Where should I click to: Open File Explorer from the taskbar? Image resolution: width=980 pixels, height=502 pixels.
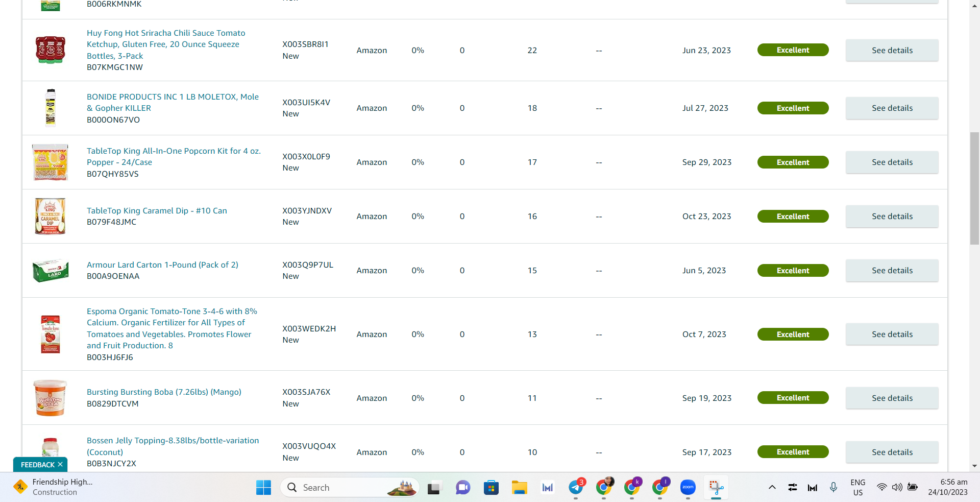tap(519, 488)
